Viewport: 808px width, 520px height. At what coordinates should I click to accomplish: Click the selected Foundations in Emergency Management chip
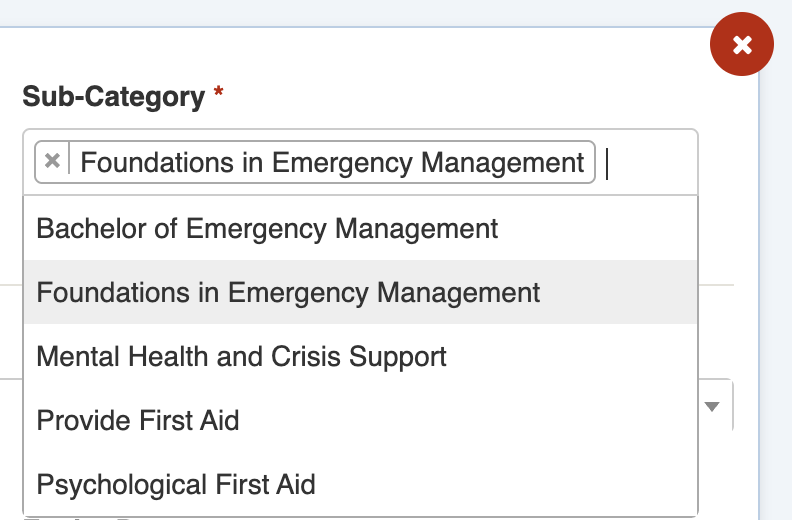pos(332,162)
